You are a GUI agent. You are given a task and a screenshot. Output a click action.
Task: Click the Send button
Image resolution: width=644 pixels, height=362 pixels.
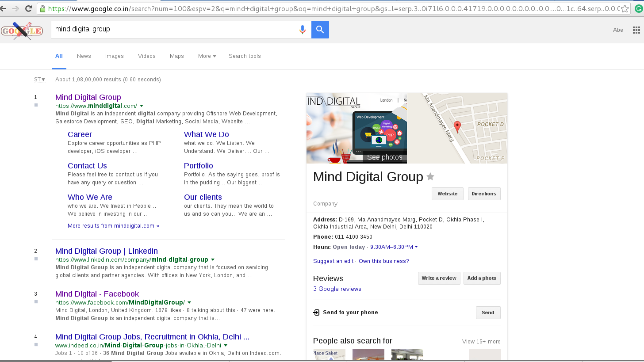tap(488, 312)
